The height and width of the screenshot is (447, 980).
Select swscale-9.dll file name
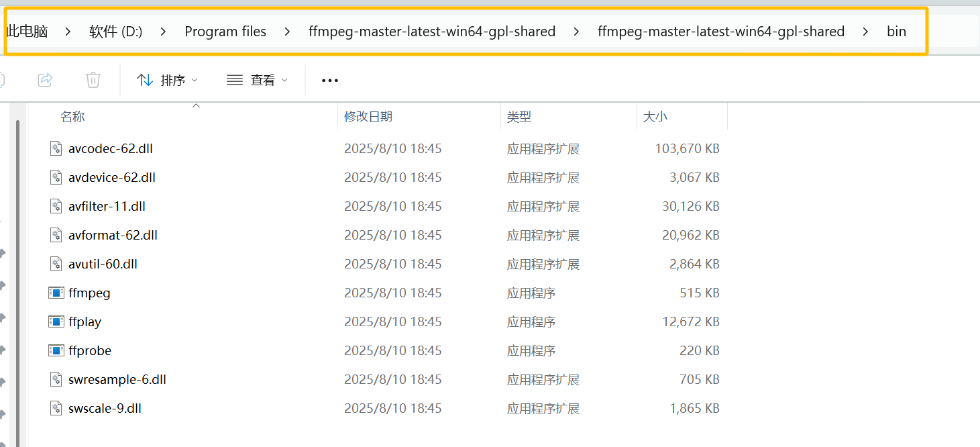105,408
